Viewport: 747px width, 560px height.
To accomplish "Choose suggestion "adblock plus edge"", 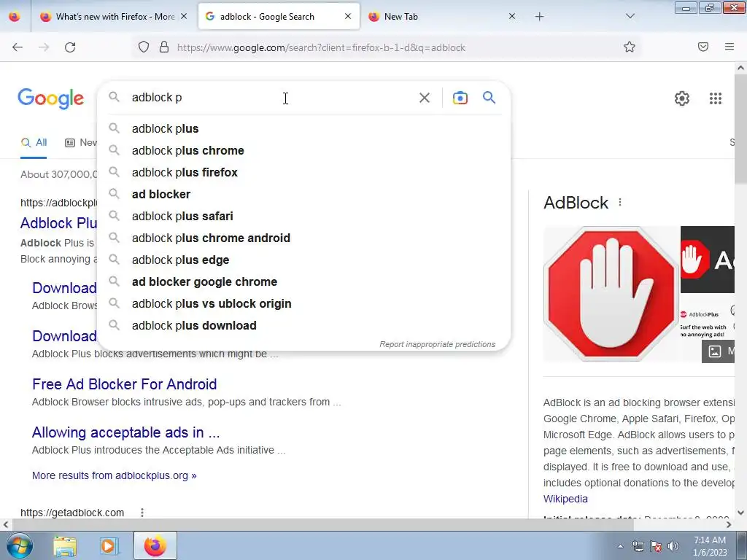I will [303, 260].
